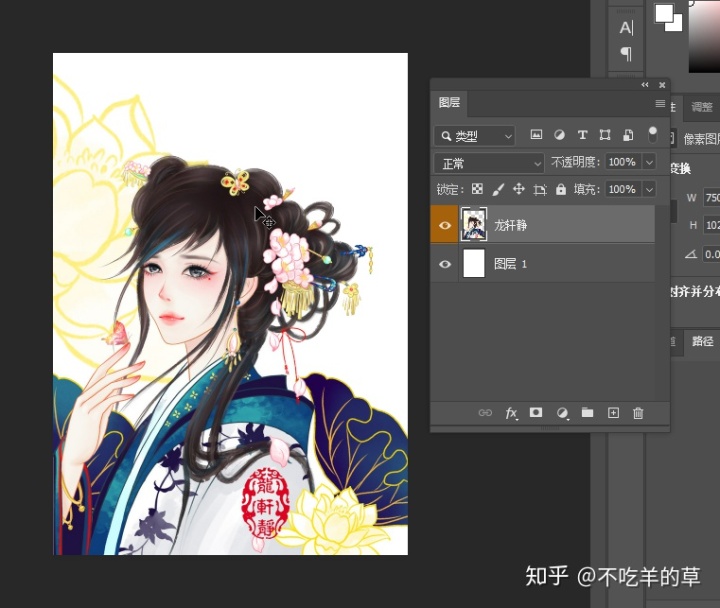
Task: Click the 图层 1 layer name
Action: [510, 264]
